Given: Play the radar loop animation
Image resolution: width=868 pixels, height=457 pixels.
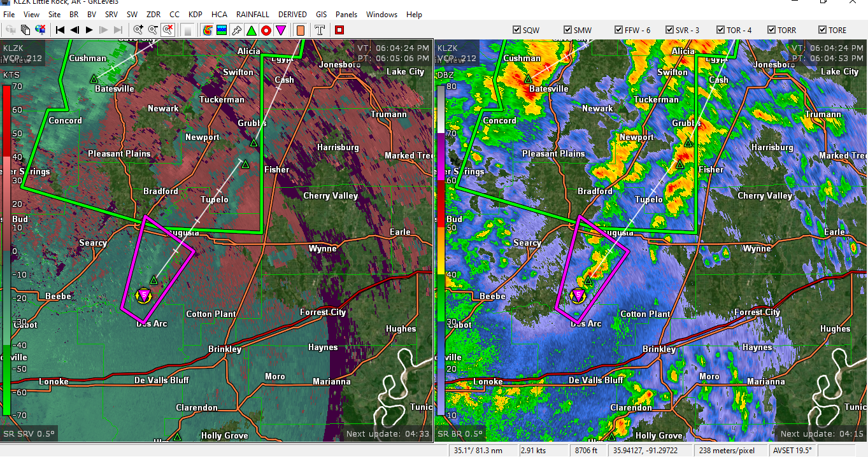Looking at the screenshot, I should pyautogui.click(x=89, y=30).
